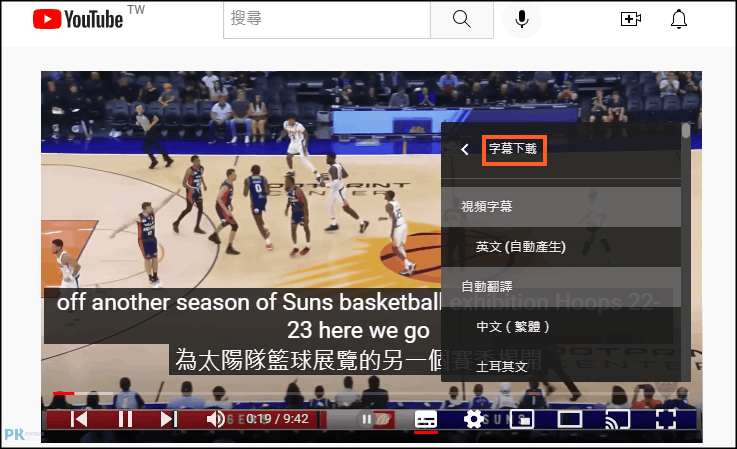Viewport: 737px width, 449px height.
Task: Open the YouTube home logo
Action: coord(78,19)
